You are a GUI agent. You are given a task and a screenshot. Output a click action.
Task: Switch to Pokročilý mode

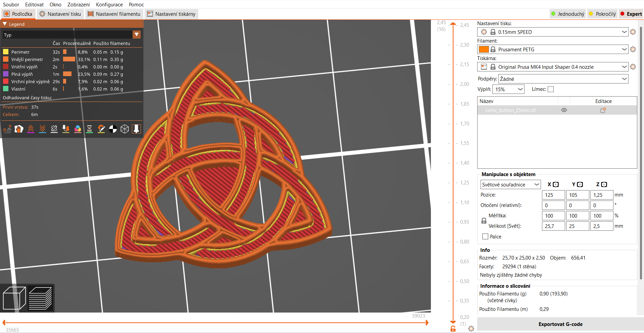click(x=602, y=14)
